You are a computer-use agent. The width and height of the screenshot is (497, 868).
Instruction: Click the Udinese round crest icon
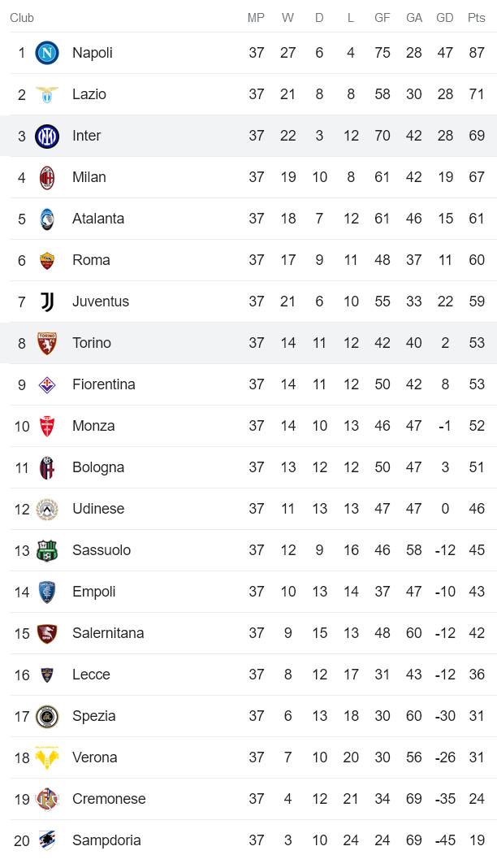[47, 509]
